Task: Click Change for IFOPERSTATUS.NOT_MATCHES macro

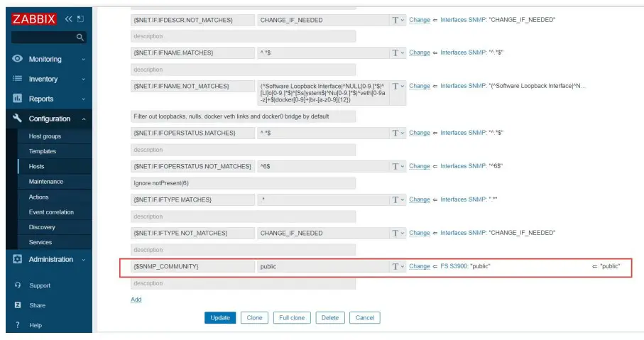Action: pyautogui.click(x=420, y=166)
